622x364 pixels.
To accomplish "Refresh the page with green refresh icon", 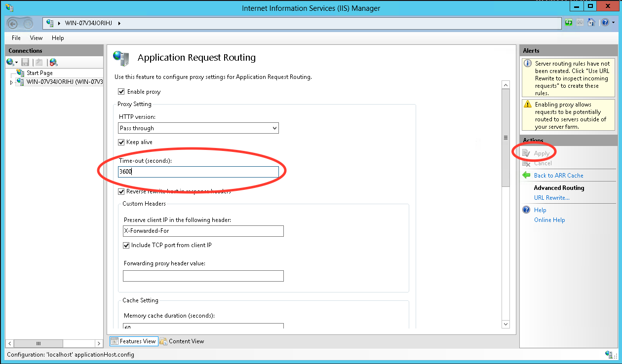I will 569,23.
